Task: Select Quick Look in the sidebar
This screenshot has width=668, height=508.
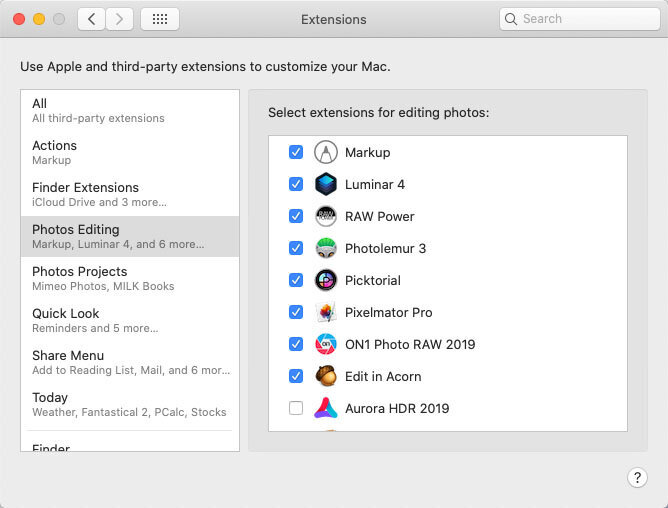Action: click(130, 320)
